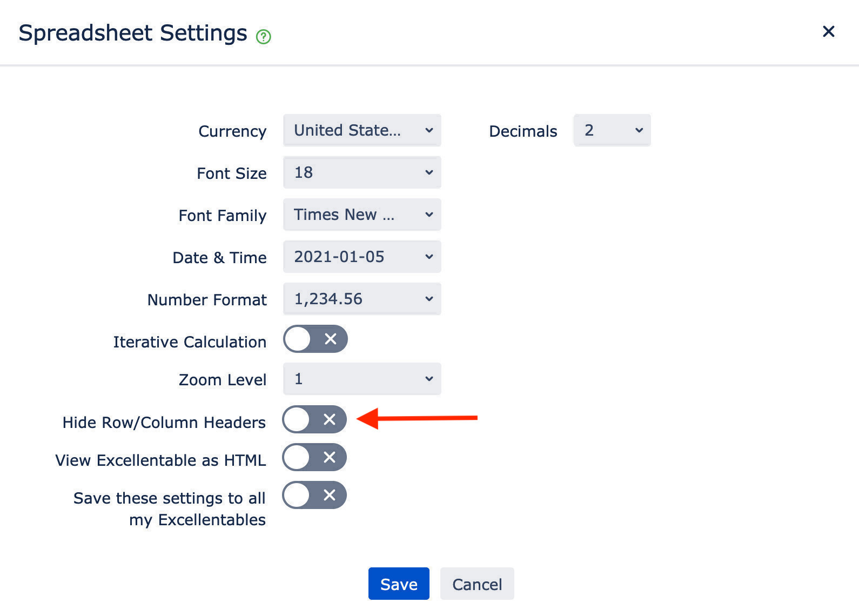The image size is (859, 616).
Task: Click the X icon on the save-to-all-Excellentables switch
Action: tap(331, 495)
